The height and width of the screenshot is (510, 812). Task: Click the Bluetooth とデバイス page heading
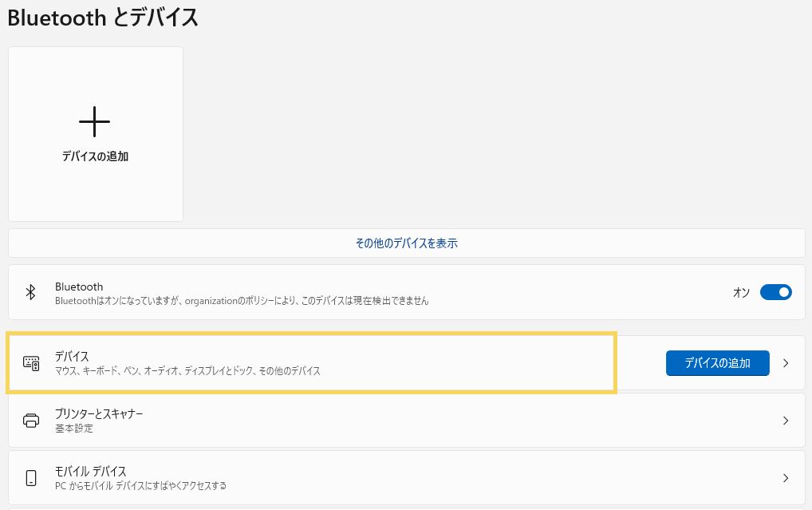103,18
